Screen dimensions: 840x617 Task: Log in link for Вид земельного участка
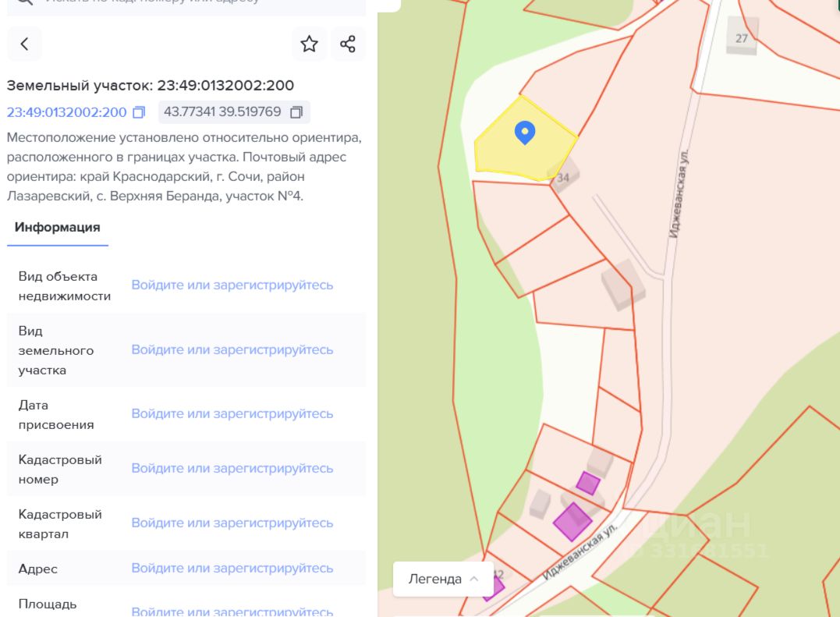(232, 349)
